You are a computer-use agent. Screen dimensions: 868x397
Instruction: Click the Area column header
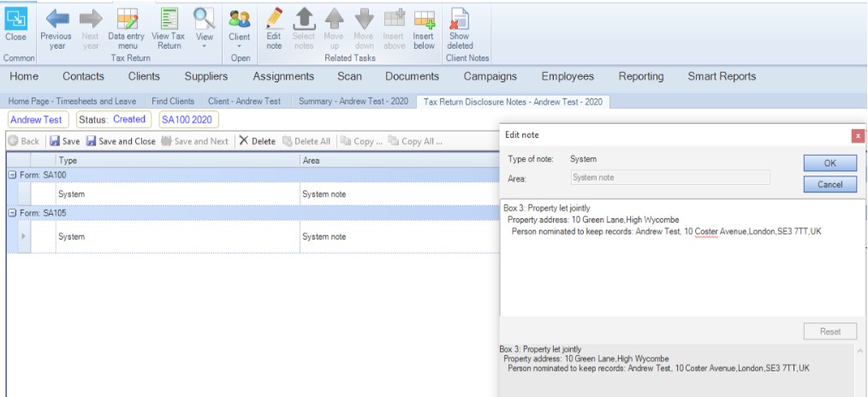[399, 160]
